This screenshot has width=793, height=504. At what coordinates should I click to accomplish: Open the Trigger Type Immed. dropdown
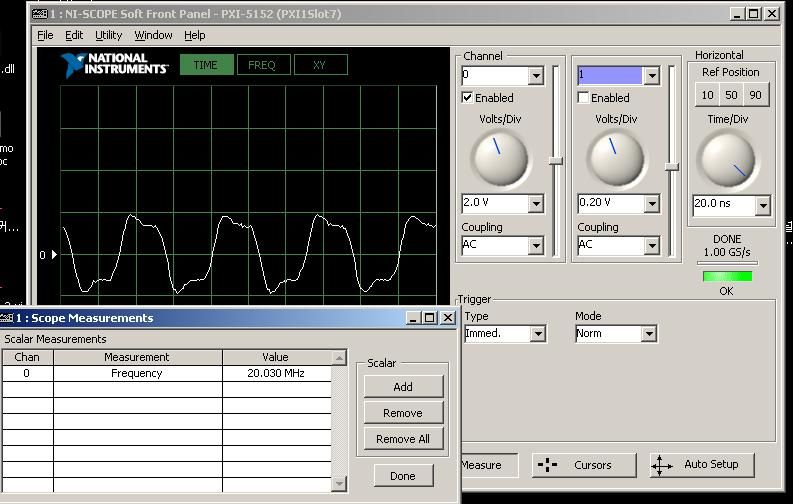pos(538,334)
